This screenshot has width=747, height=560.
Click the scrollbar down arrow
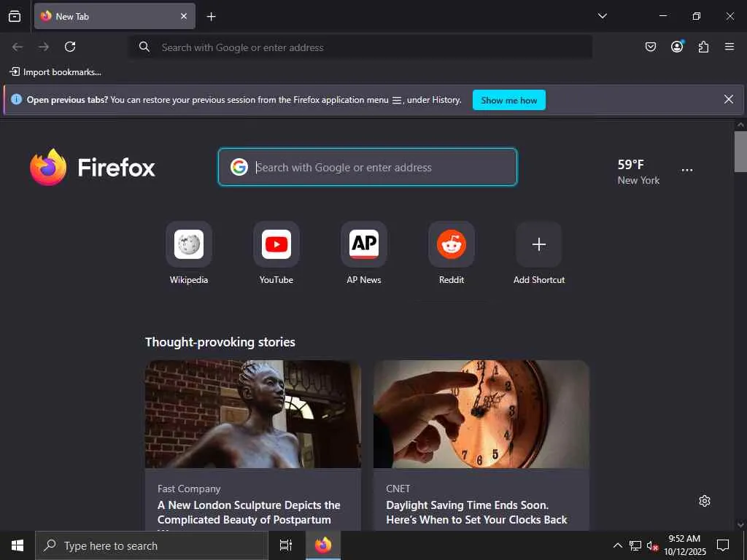pos(740,525)
